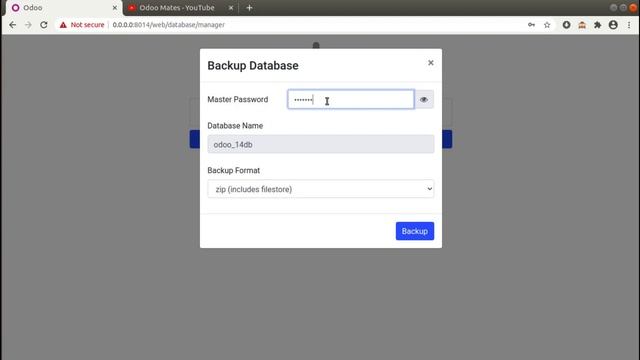Click the Database Name field odoo_14db
The image size is (640, 360).
pyautogui.click(x=321, y=144)
